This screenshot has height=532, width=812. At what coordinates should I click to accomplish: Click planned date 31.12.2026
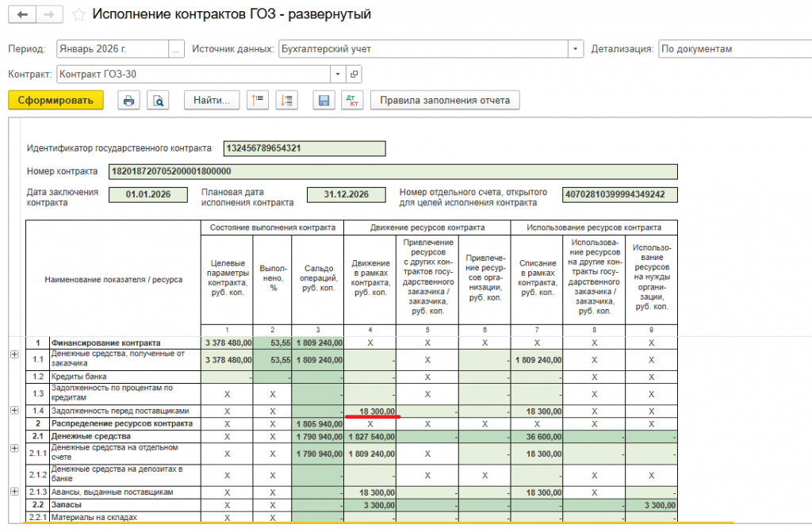[x=347, y=195]
